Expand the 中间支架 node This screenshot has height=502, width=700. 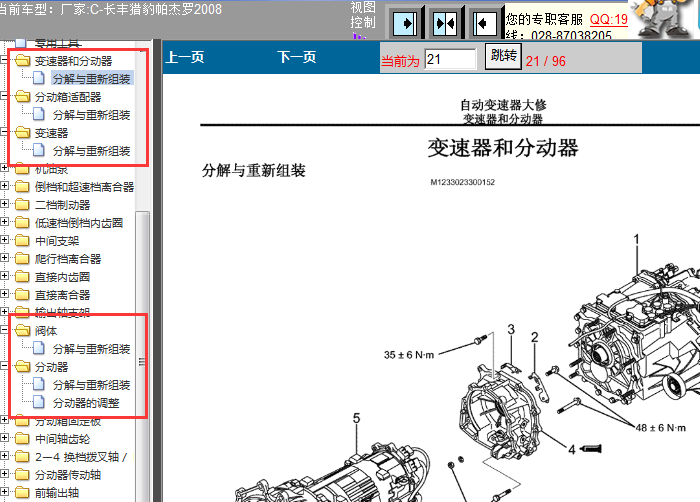[x=4, y=240]
